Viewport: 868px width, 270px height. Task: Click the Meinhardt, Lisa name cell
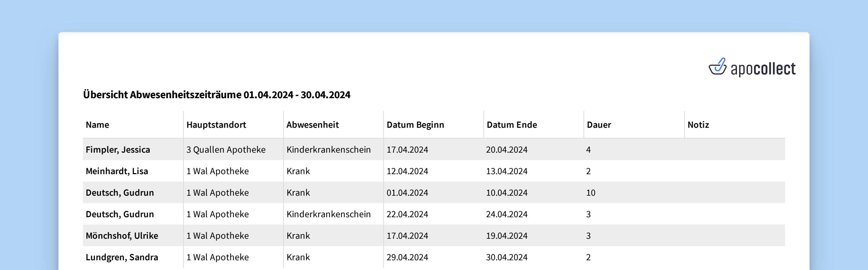point(117,171)
